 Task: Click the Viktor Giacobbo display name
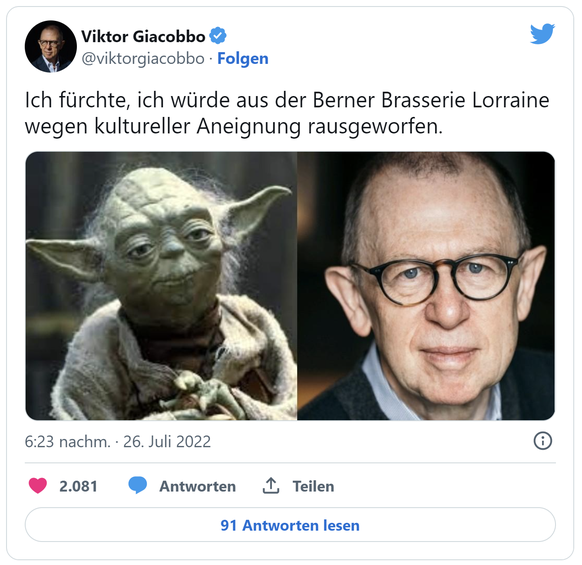click(143, 36)
